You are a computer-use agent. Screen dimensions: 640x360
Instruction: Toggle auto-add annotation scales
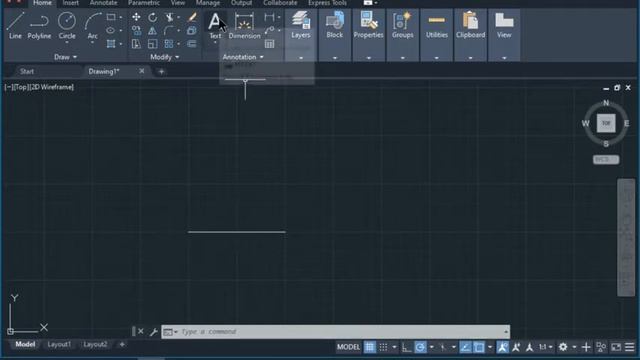(x=516, y=347)
